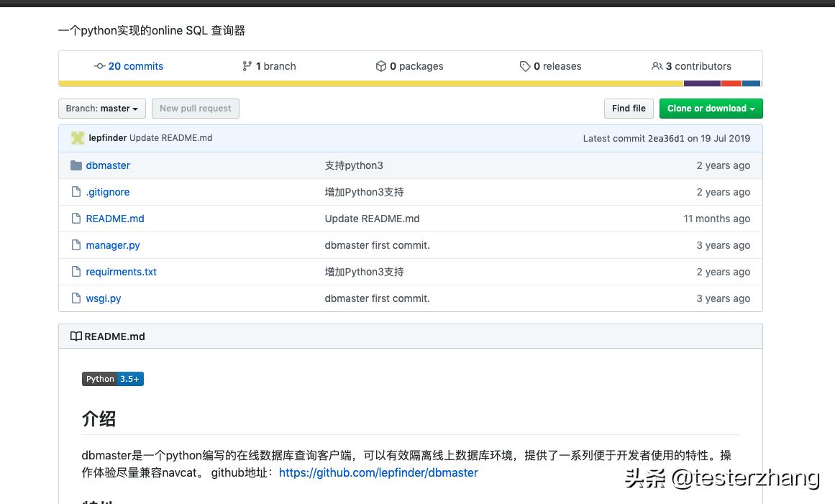Image resolution: width=835 pixels, height=504 pixels.
Task: Click the commits history icon
Action: [100, 66]
